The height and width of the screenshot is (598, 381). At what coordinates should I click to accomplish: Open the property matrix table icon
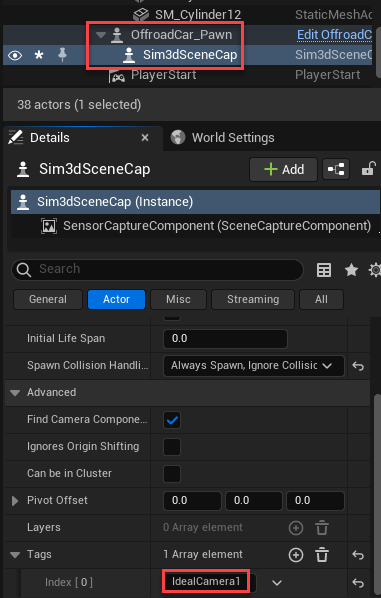point(324,270)
